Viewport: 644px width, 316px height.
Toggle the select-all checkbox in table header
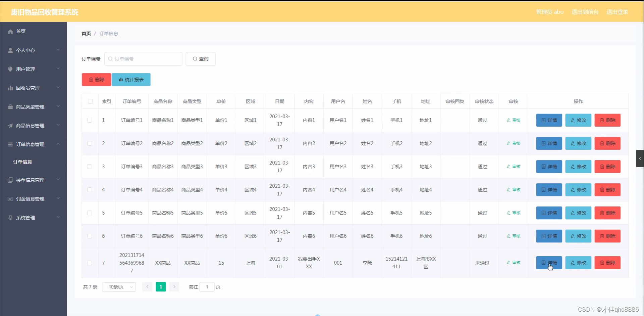click(90, 101)
